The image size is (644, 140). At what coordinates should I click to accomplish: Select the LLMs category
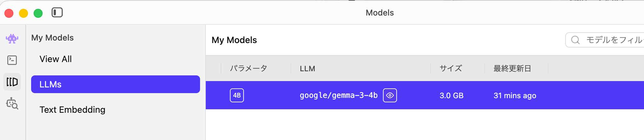pos(115,84)
